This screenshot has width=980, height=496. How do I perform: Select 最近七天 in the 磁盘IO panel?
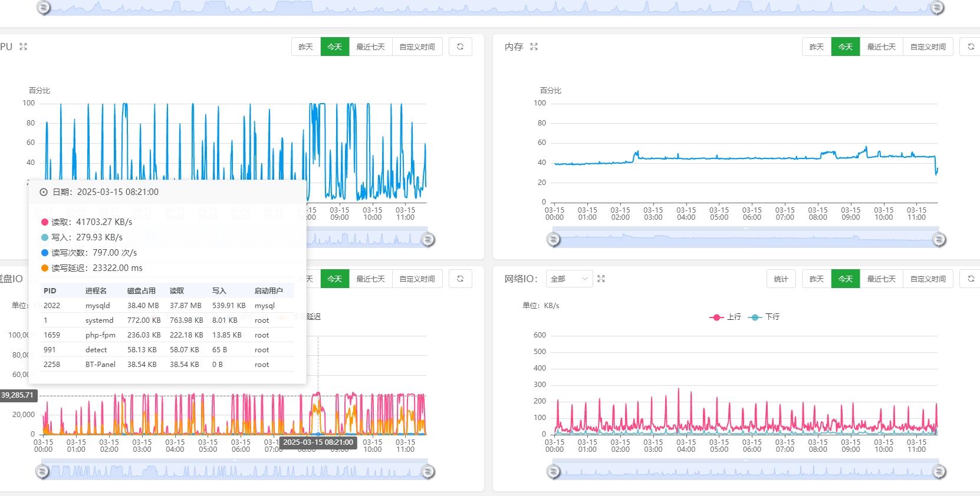370,279
